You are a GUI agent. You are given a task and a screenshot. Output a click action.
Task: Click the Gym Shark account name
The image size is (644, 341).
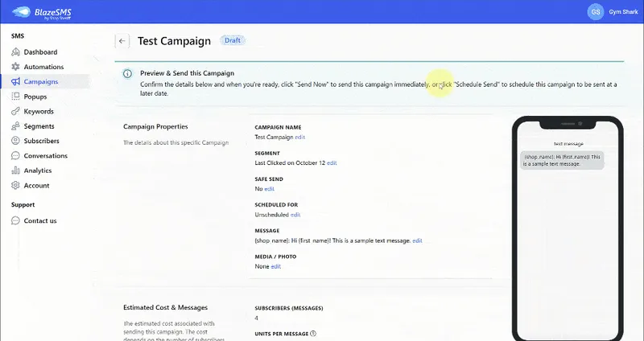[623, 12]
